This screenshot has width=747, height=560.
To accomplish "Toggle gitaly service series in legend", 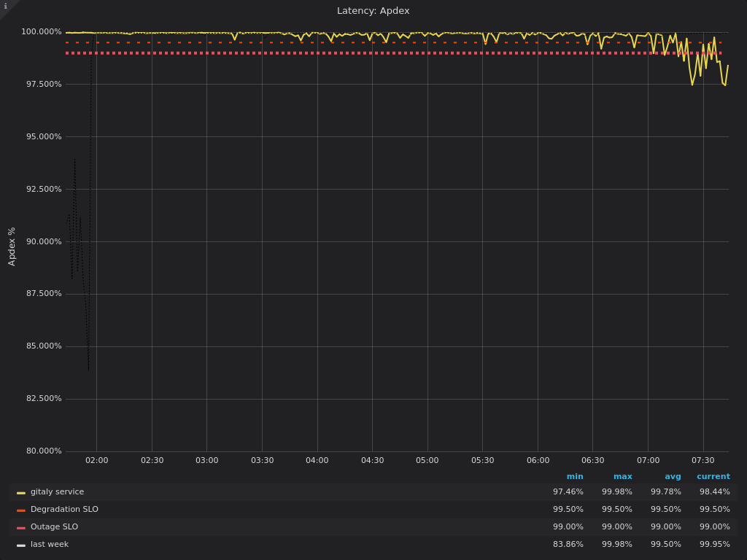I will pyautogui.click(x=57, y=492).
